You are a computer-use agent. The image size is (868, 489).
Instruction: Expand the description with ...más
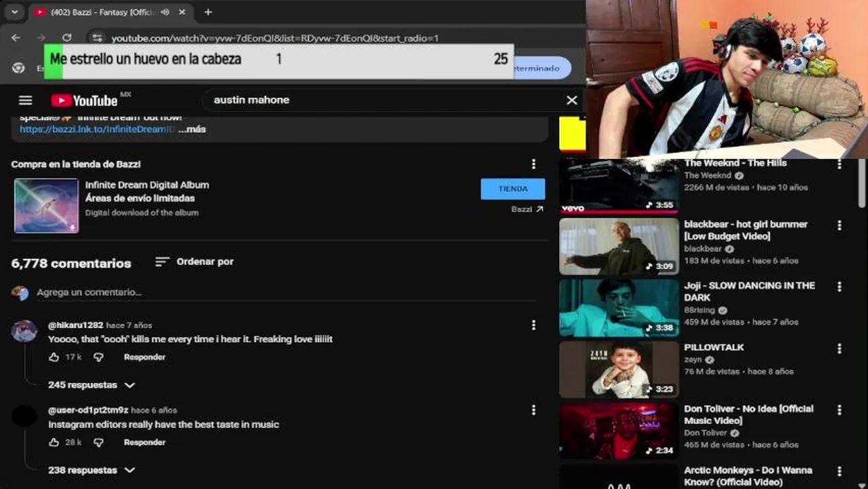click(192, 129)
